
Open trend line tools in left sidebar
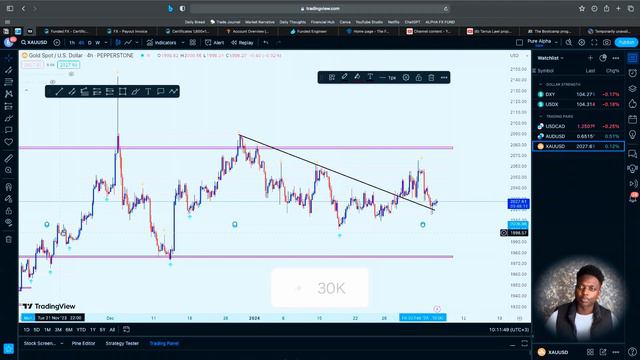pyautogui.click(x=8, y=70)
